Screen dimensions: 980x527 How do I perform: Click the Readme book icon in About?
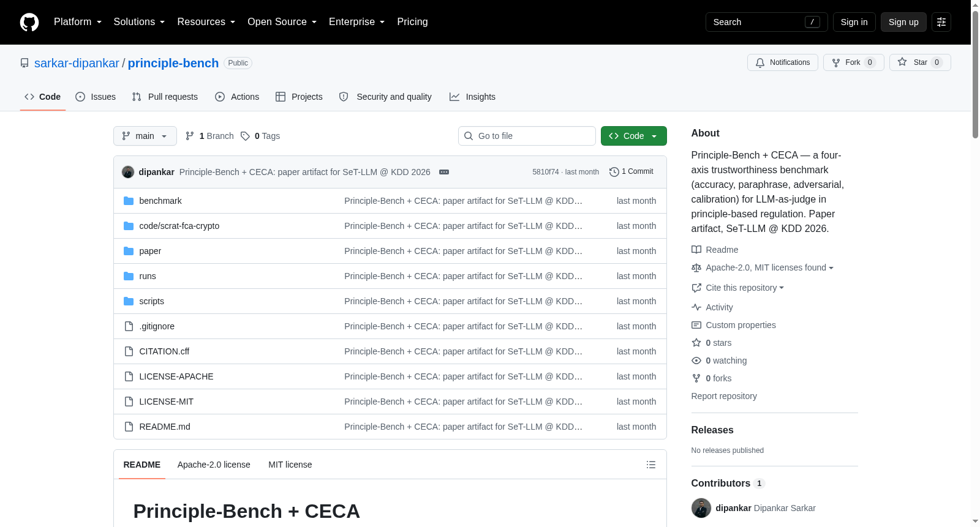click(696, 250)
